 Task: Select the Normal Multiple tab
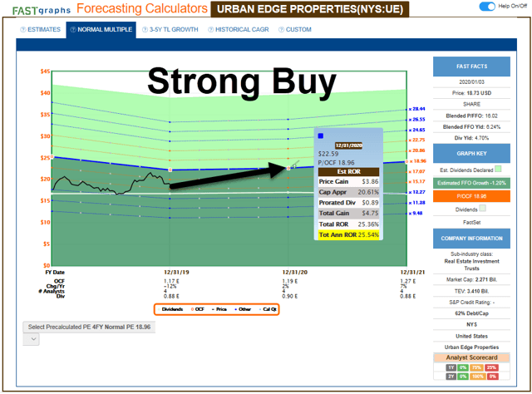pos(101,30)
